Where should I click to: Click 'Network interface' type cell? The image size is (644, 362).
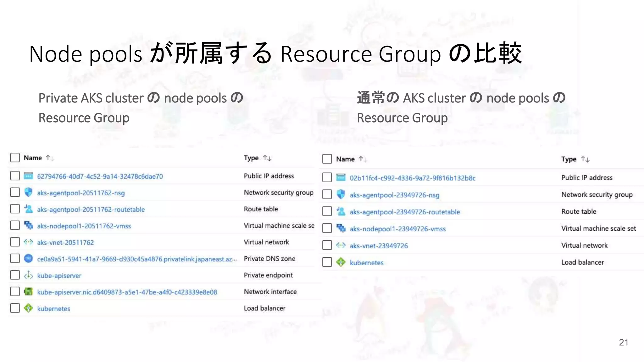tap(270, 292)
